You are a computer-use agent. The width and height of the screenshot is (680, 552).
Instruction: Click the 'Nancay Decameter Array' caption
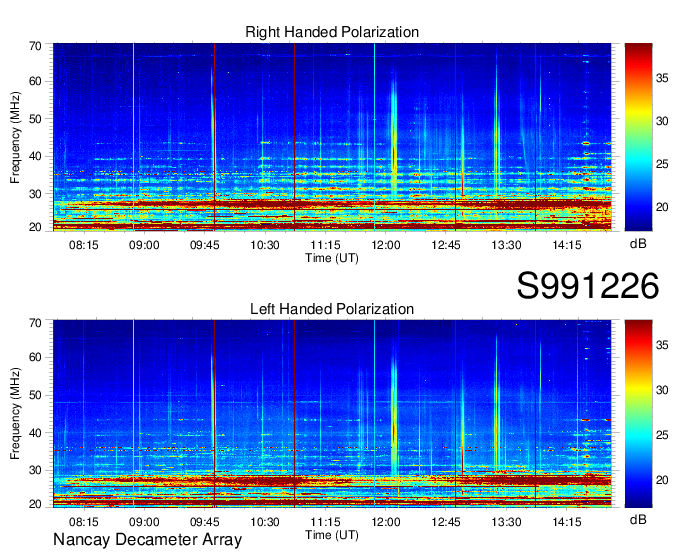(x=147, y=539)
